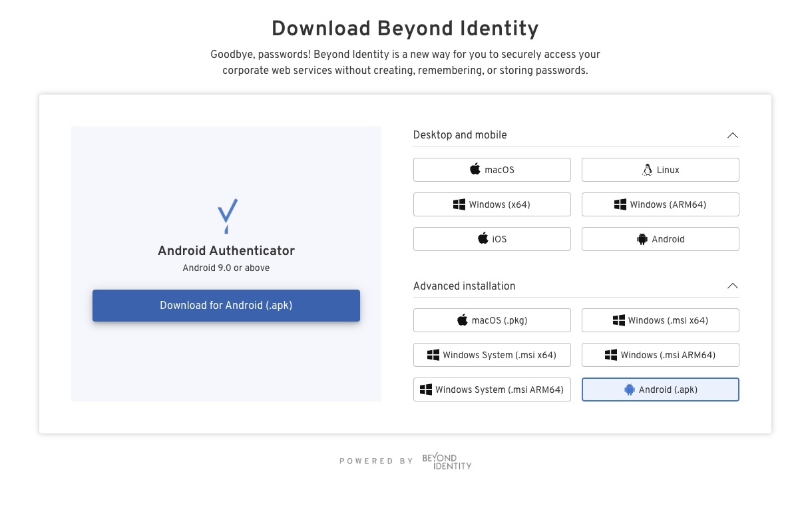Click the Apple icon on iOS button
The height and width of the screenshot is (514, 812).
483,238
